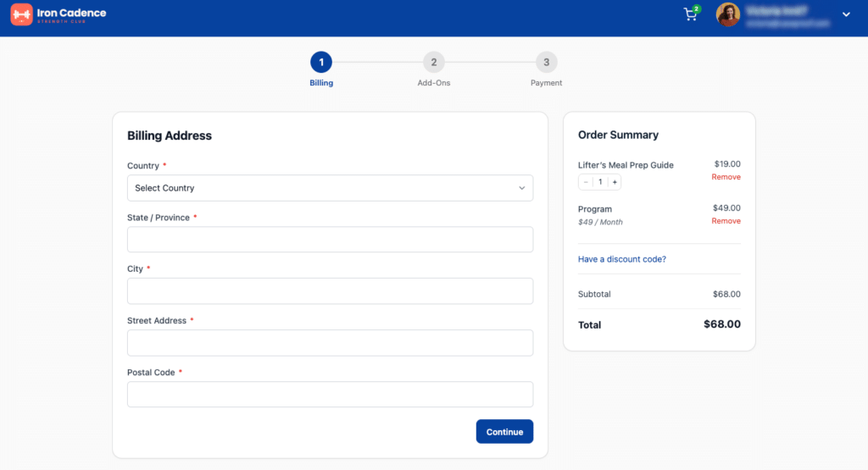
Task: Go to step 1 Billing
Action: coord(321,63)
